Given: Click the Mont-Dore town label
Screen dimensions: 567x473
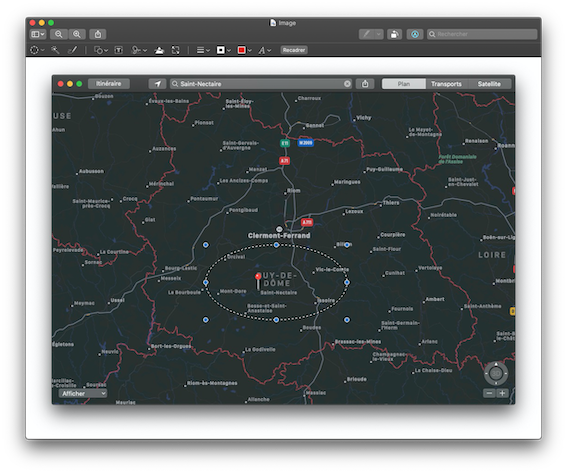Looking at the screenshot, I should coord(233,291).
